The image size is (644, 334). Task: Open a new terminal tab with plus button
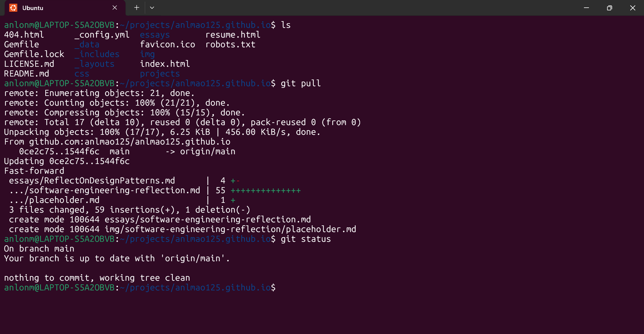[137, 8]
